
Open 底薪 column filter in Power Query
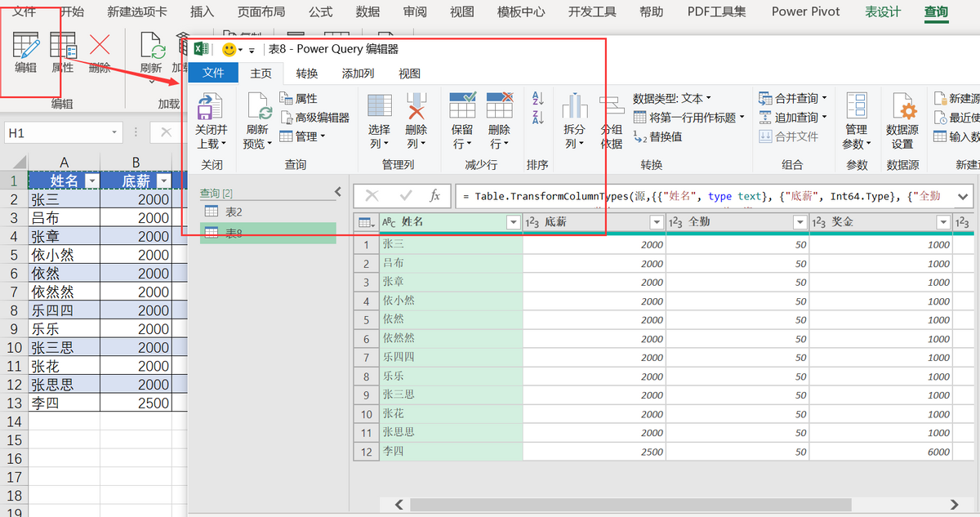point(657,222)
